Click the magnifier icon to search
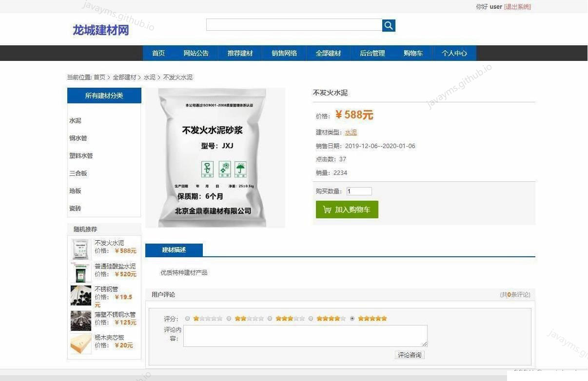This screenshot has height=381, width=588. point(389,25)
